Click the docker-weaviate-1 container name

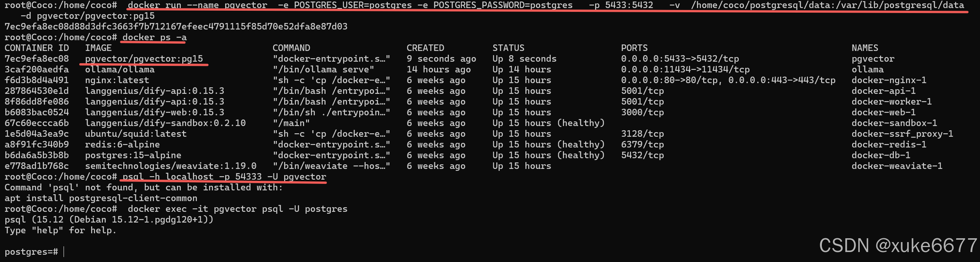(x=897, y=166)
